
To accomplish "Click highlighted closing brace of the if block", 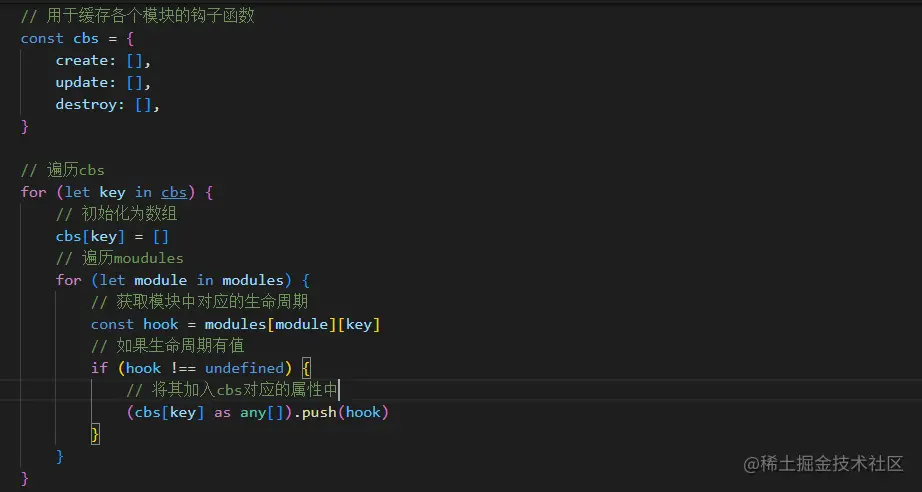I will point(95,434).
